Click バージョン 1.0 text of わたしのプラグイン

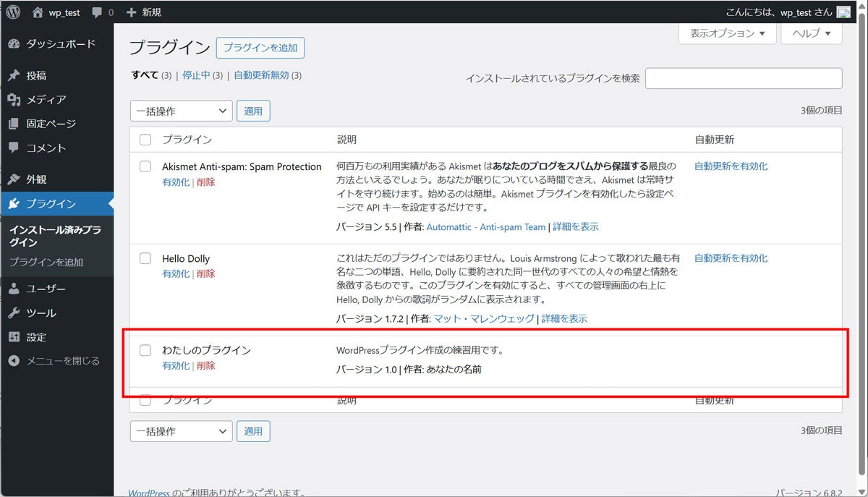[x=367, y=370]
